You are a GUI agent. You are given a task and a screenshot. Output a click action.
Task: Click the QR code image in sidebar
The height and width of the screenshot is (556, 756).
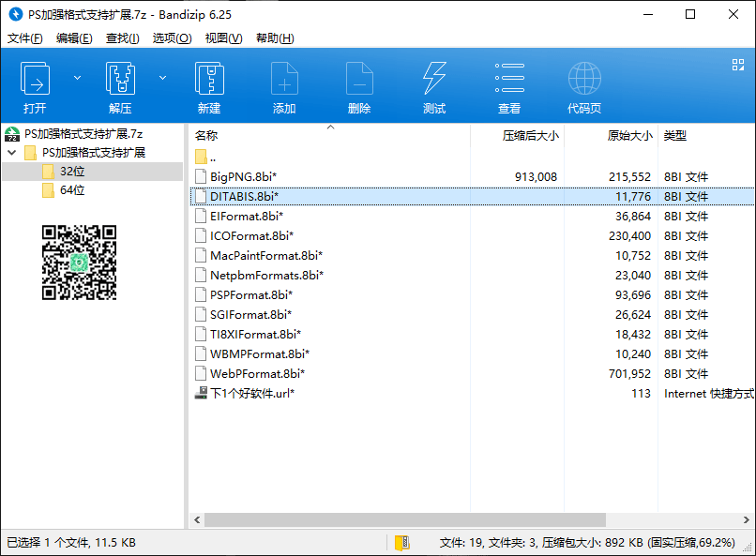(80, 263)
